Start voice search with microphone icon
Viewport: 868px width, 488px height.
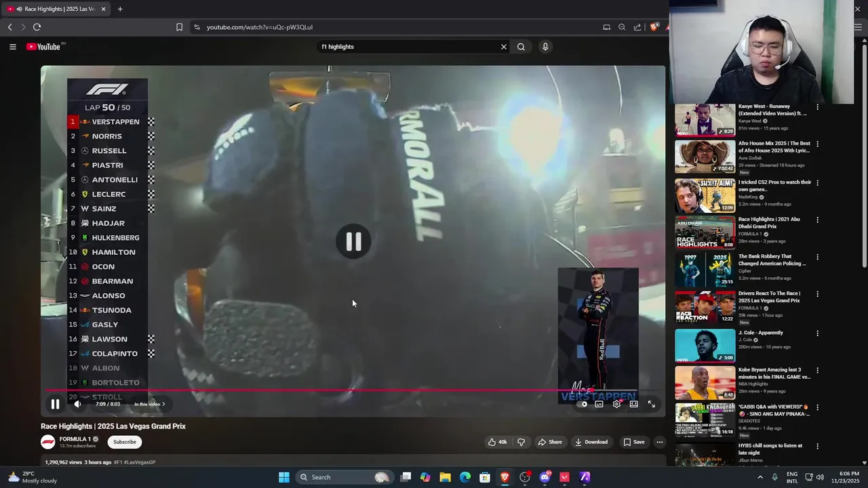click(x=545, y=47)
